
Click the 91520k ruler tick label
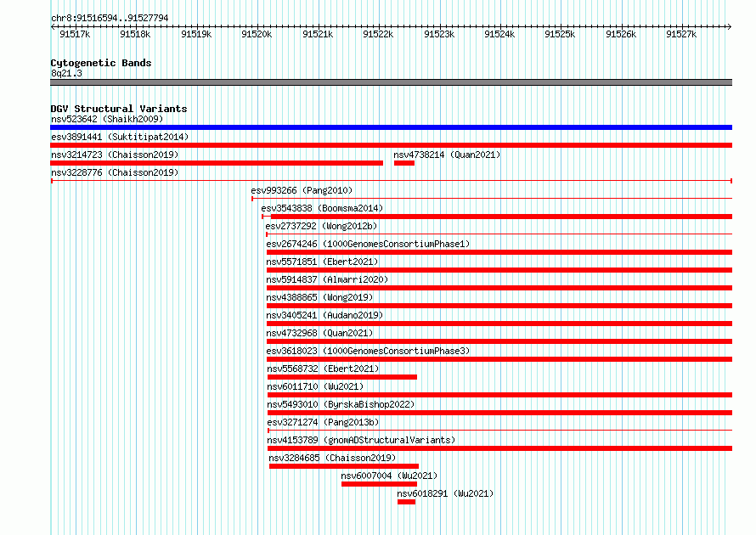tap(257, 34)
